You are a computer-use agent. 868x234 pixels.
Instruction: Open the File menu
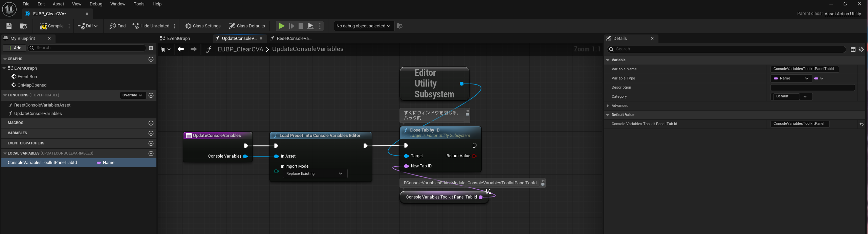(26, 4)
